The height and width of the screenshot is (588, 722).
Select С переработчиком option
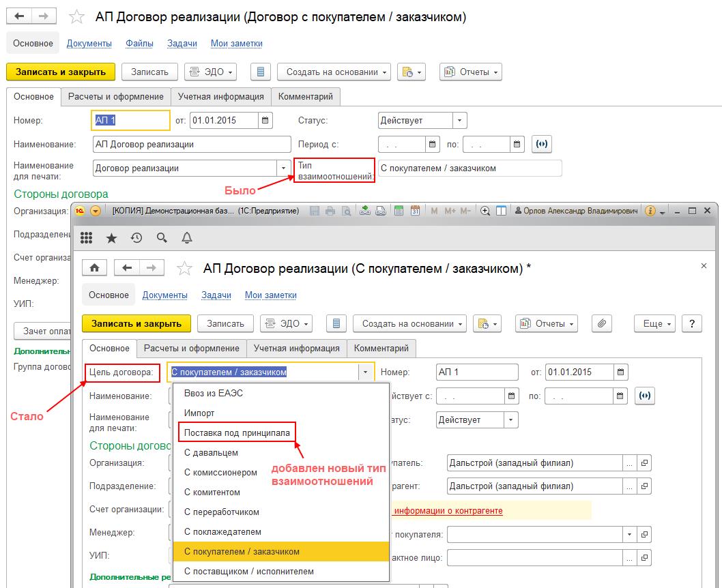coord(281,512)
